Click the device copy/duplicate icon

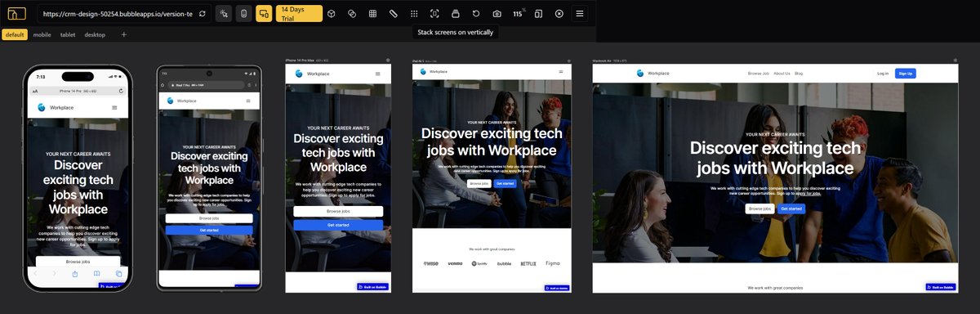point(538,14)
